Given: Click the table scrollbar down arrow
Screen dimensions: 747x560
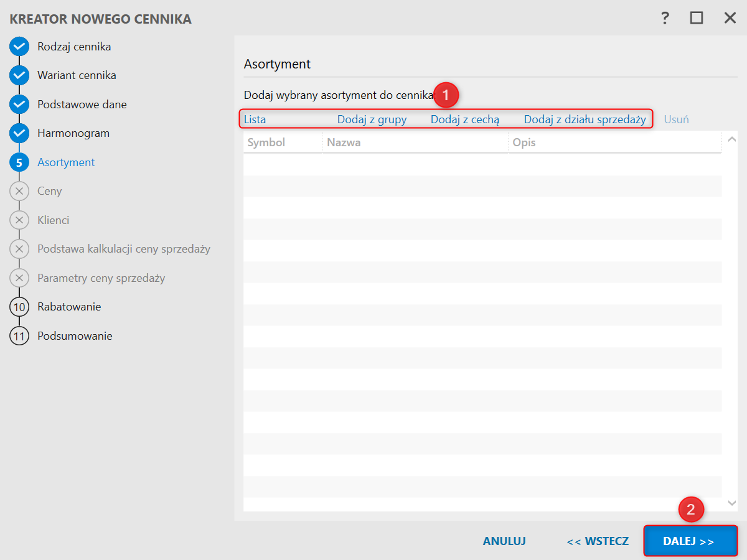Looking at the screenshot, I should click(x=731, y=503).
